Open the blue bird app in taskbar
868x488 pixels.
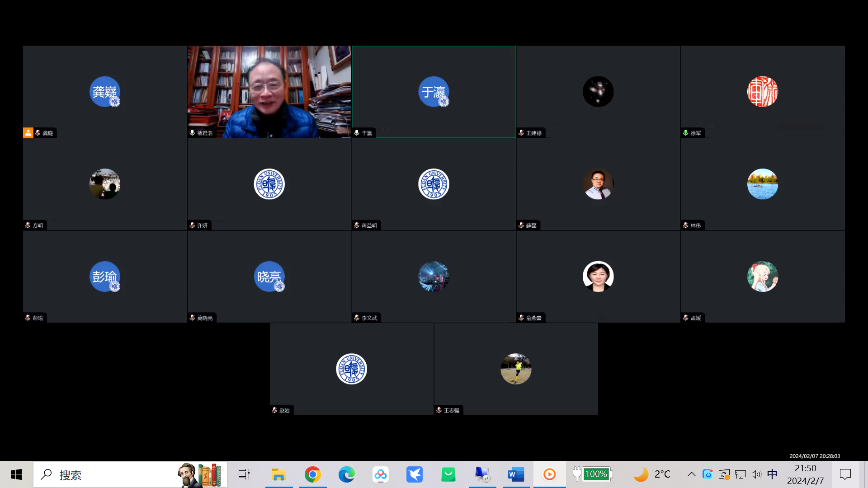pyautogui.click(x=414, y=474)
